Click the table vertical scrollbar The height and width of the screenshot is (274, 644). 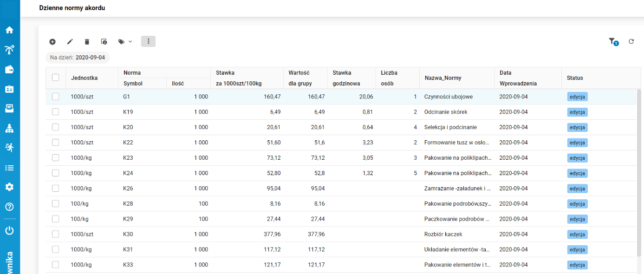click(x=639, y=172)
